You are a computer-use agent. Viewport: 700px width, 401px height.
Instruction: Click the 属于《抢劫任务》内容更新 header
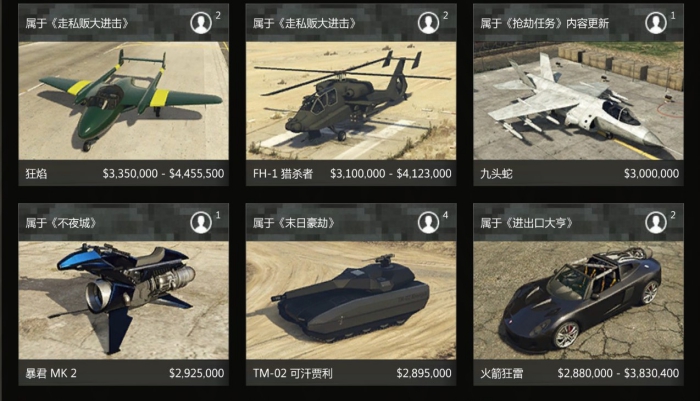point(545,24)
